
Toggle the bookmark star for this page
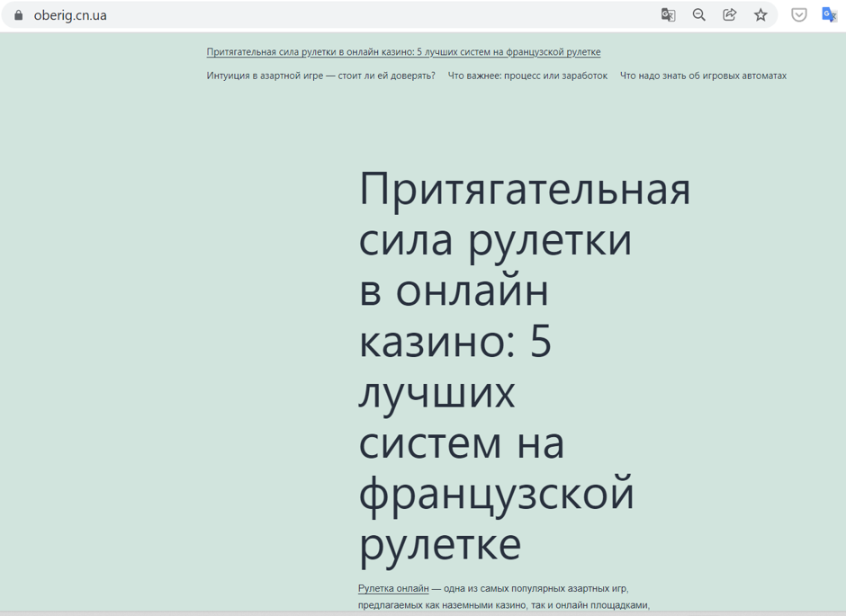tap(759, 14)
